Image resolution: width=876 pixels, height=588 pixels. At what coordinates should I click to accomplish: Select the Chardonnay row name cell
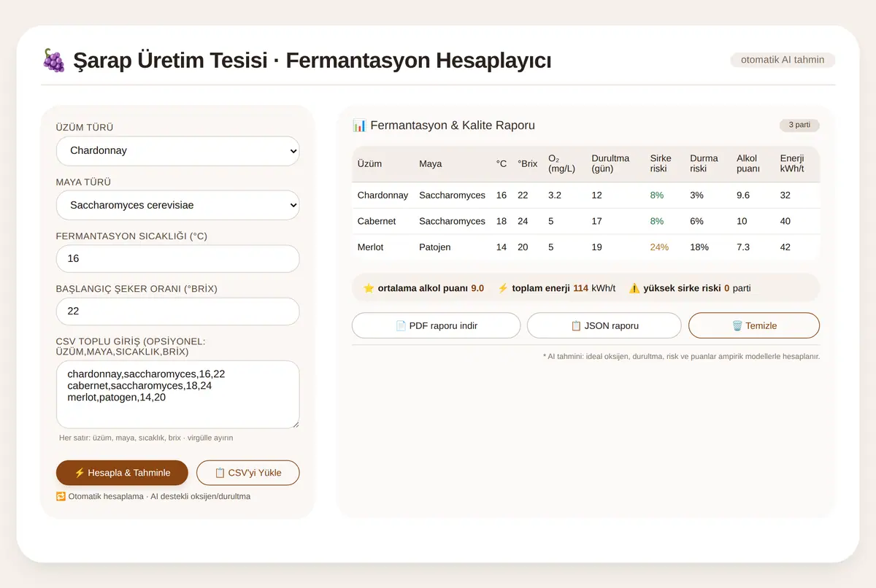pos(383,196)
